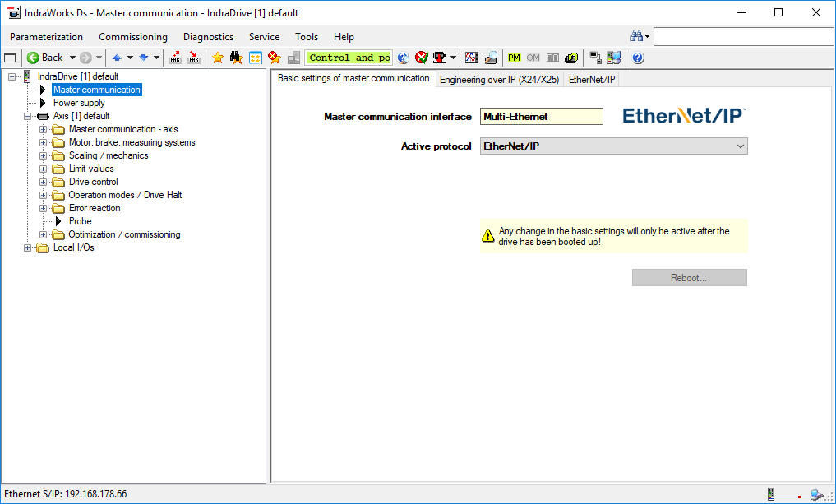Click the yellow star favorites icon

click(x=218, y=58)
